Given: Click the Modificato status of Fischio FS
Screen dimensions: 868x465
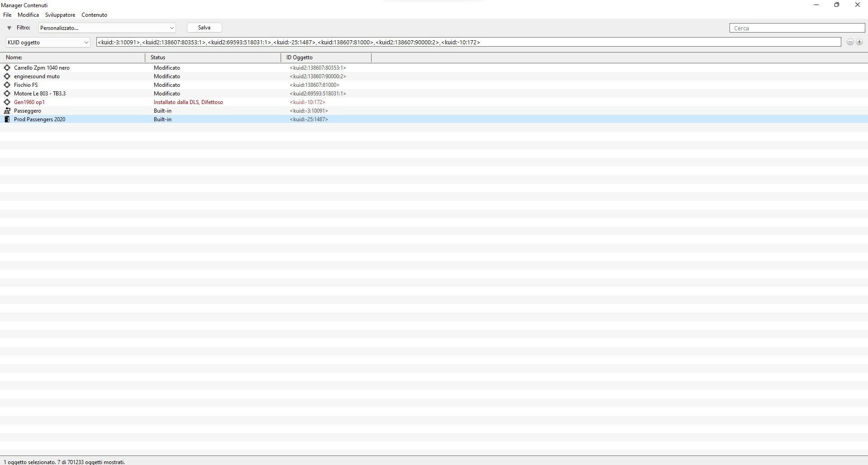Looking at the screenshot, I should coord(167,85).
